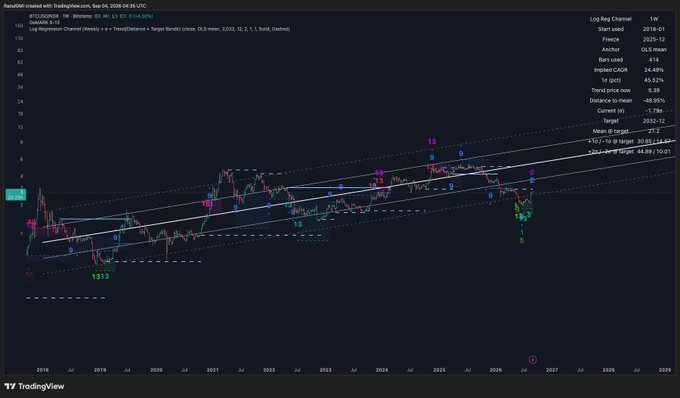Click the 2022 label on time axis
This screenshot has height=398, width=680.
point(269,370)
